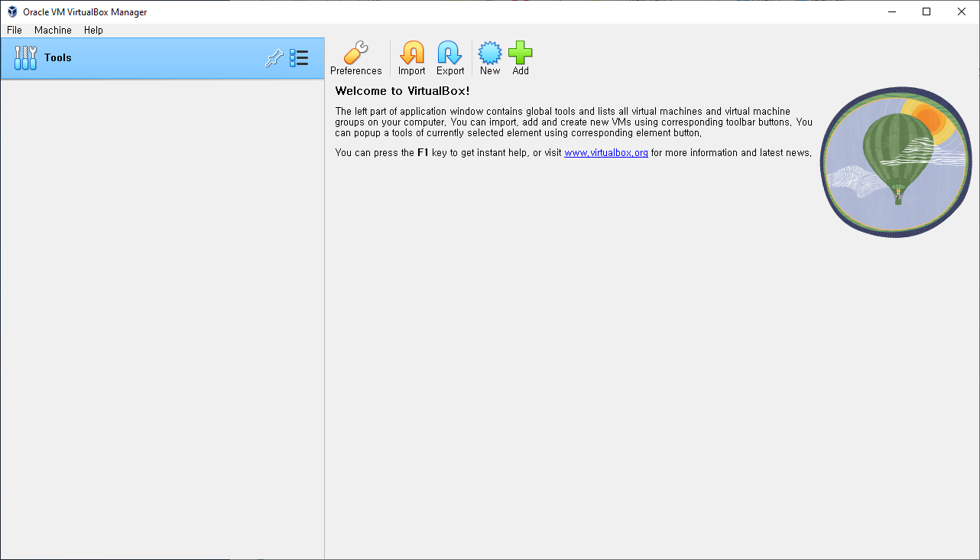Open the Help menu
Screen dimensions: 980x560
pos(93,31)
